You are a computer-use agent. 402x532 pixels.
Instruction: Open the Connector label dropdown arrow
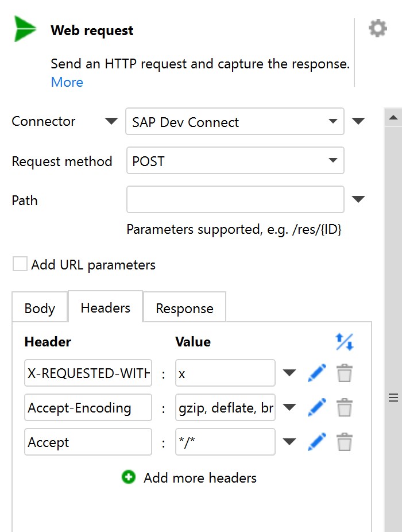[111, 121]
